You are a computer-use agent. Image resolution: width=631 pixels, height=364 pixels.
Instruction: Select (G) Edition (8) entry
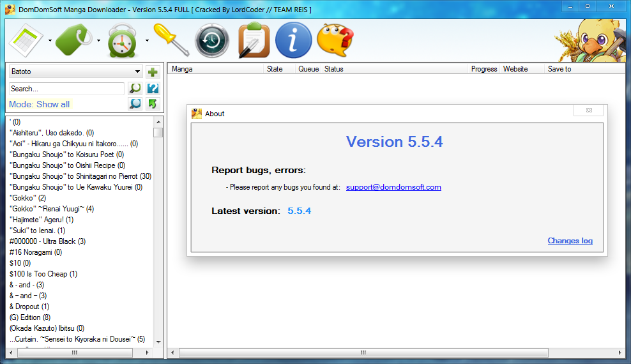30,317
